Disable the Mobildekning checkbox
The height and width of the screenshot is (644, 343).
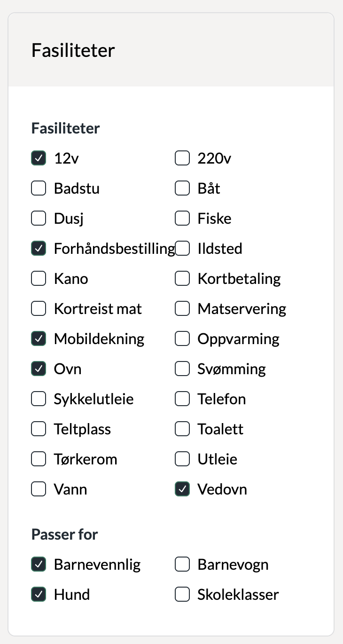(x=39, y=339)
